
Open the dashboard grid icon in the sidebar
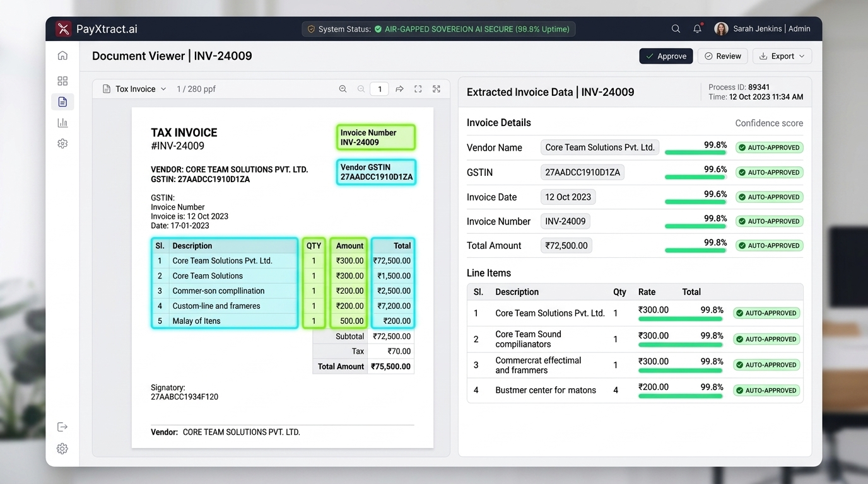pos(62,81)
